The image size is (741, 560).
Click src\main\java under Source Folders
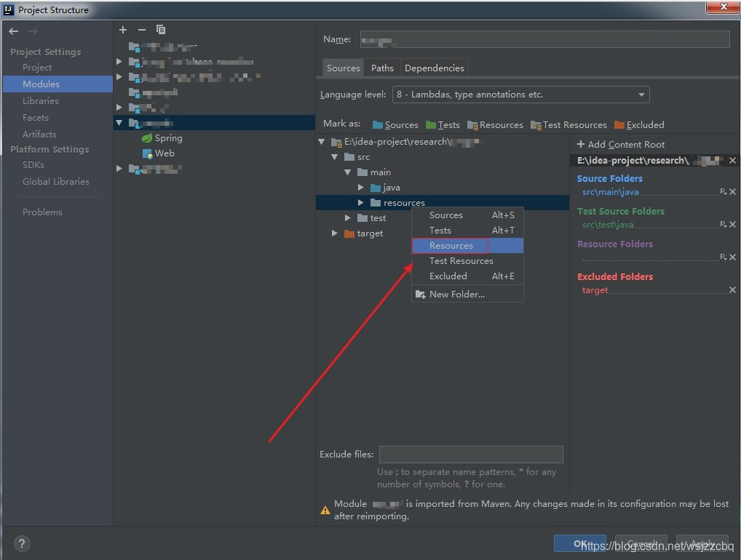tap(610, 192)
